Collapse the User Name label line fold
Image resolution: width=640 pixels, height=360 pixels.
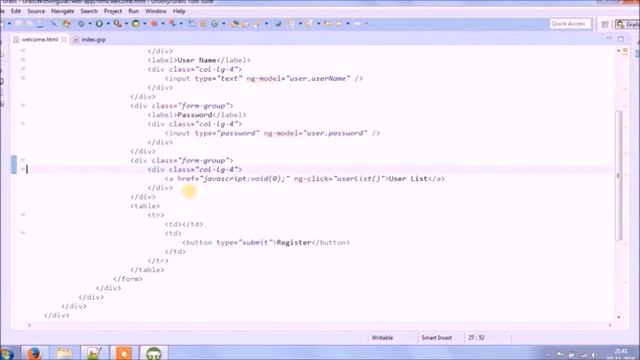[23, 60]
